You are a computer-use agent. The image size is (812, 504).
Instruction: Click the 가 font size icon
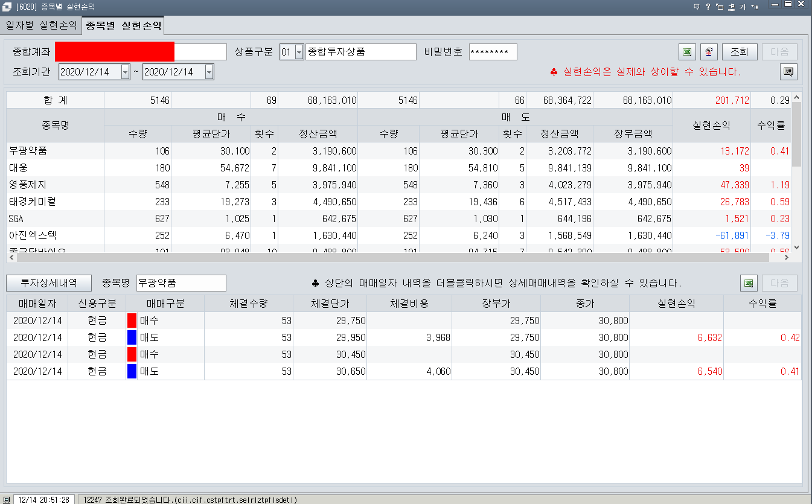click(x=743, y=6)
